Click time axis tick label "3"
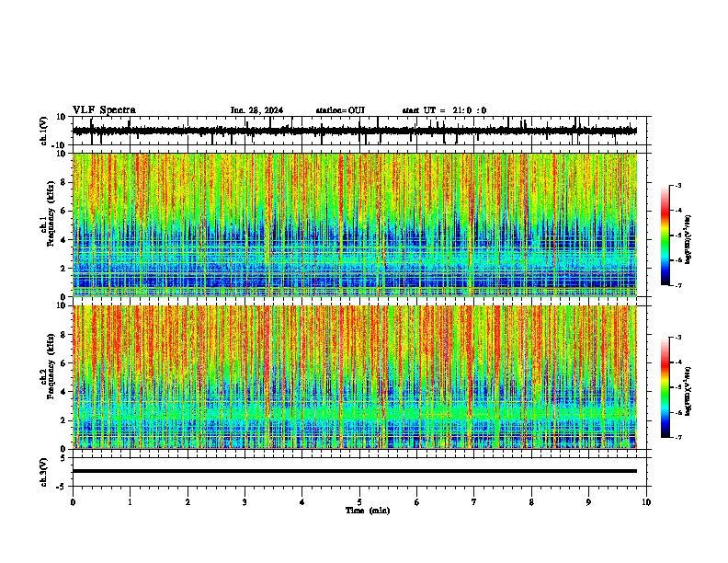The image size is (728, 563). pyautogui.click(x=245, y=502)
